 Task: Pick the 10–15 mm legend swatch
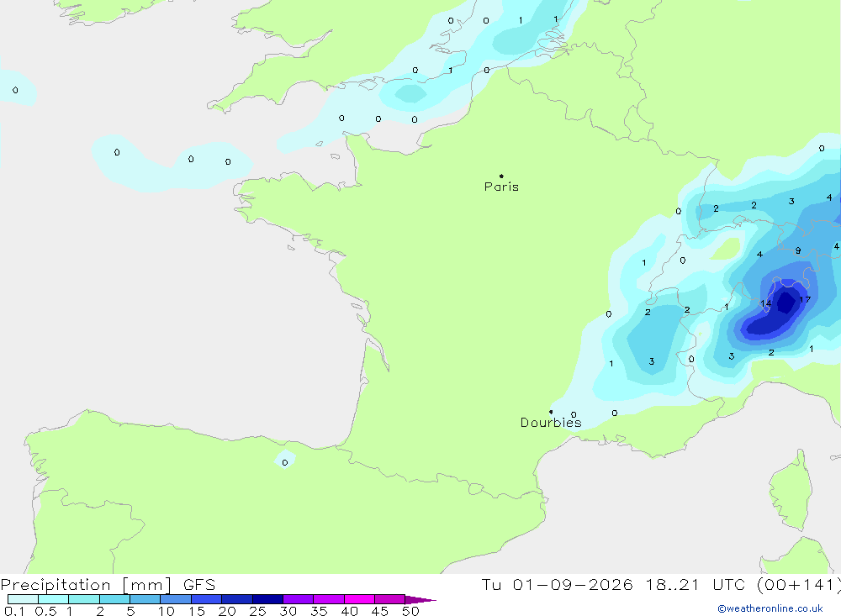tap(176, 599)
